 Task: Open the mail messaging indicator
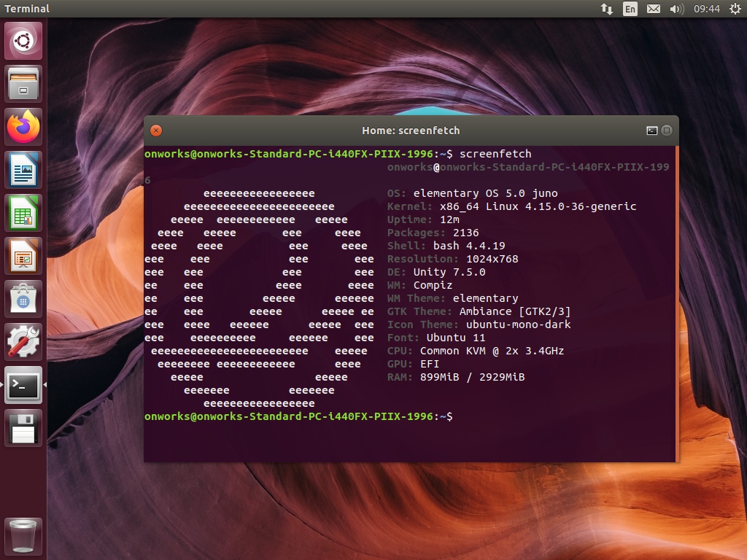point(653,9)
